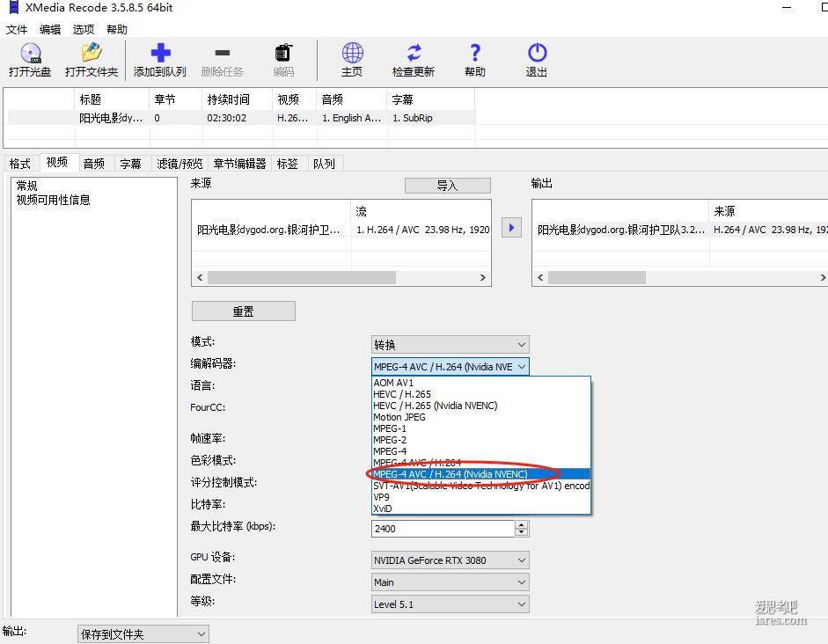Click output list scroll left arrow

(x=540, y=278)
